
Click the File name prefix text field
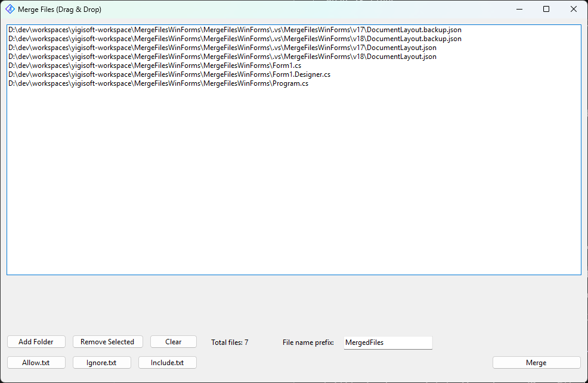tap(388, 342)
